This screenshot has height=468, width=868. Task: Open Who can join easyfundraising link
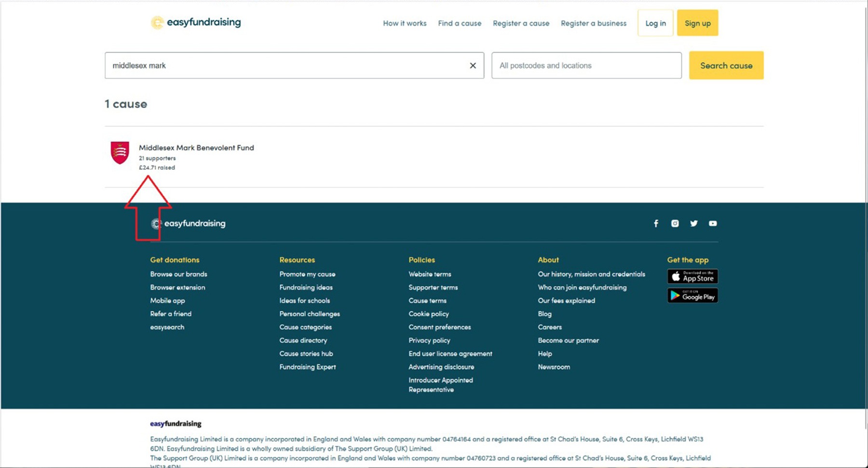[582, 287]
